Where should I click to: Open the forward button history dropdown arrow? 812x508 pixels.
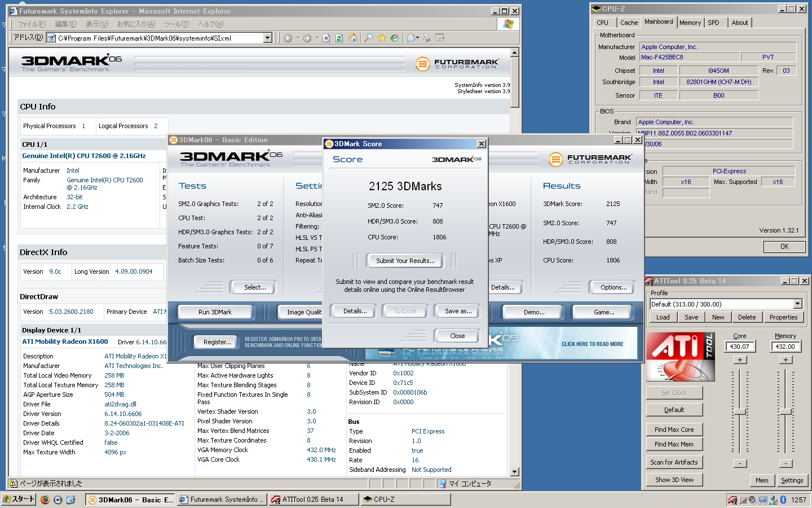316,38
